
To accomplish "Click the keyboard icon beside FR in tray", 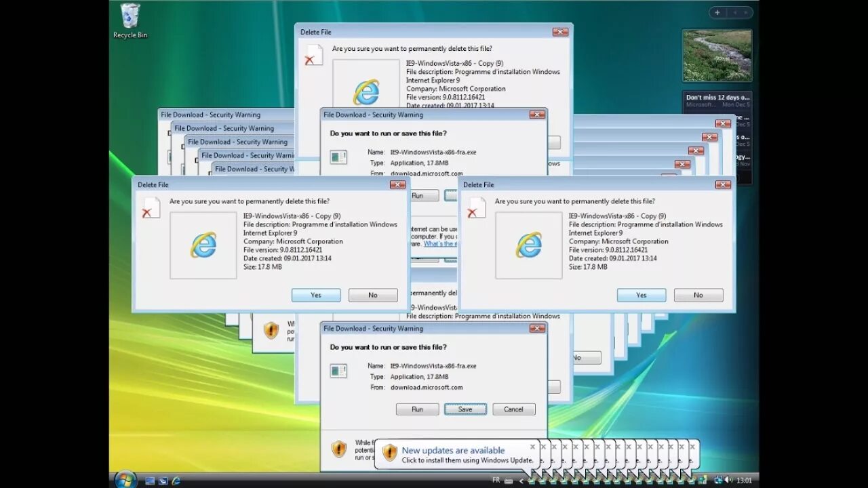I will coord(509,481).
